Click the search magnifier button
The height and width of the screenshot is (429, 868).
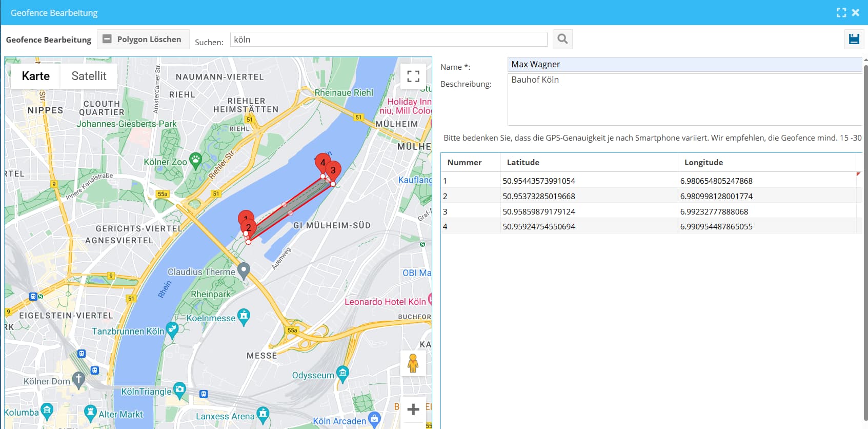point(562,39)
